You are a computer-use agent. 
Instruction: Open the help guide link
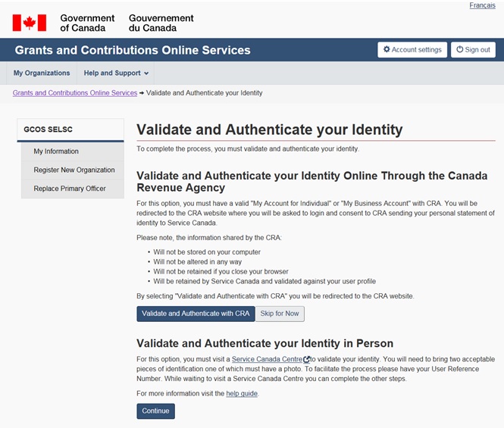[242, 394]
